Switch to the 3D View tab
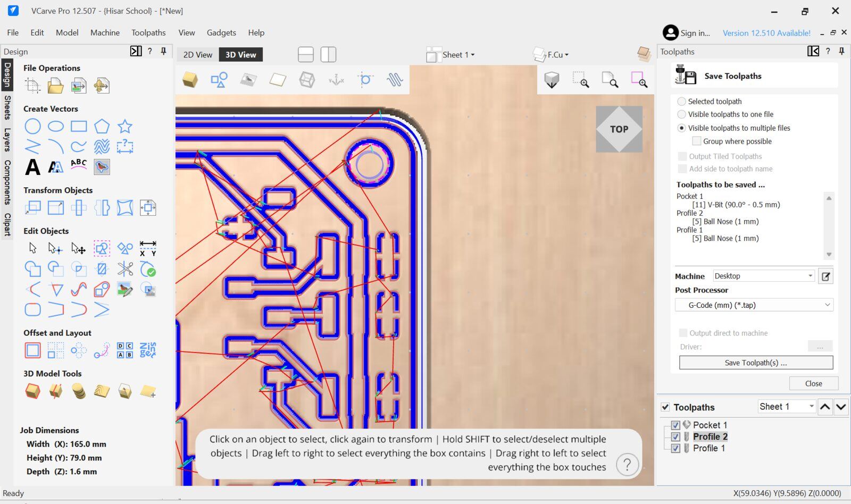 point(240,55)
